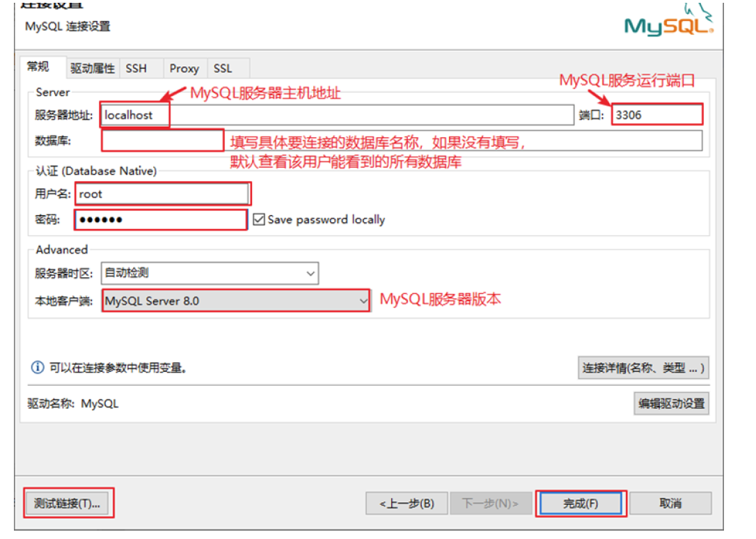Click the 连接详情(名称、类型 ...) button
The height and width of the screenshot is (539, 756).
pos(643,368)
